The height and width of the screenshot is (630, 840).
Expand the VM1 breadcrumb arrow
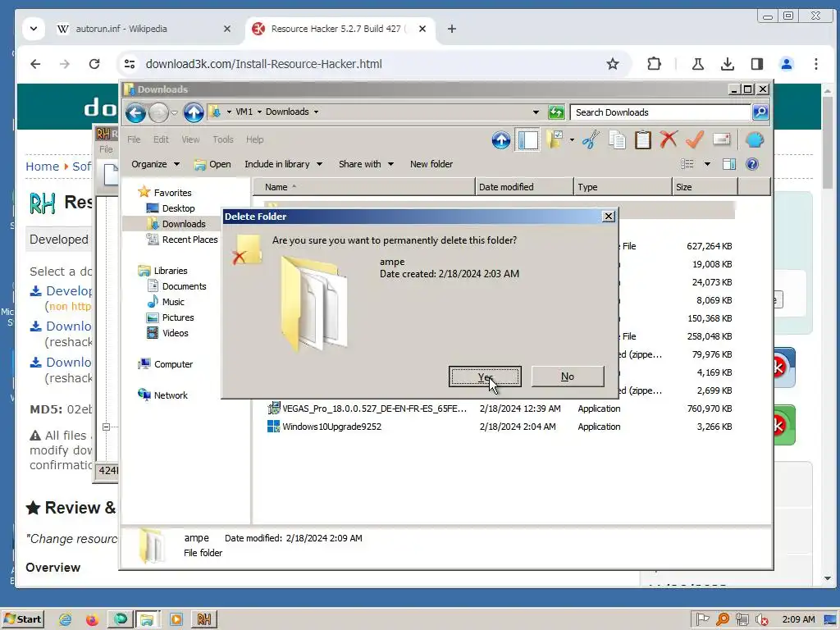tap(260, 112)
